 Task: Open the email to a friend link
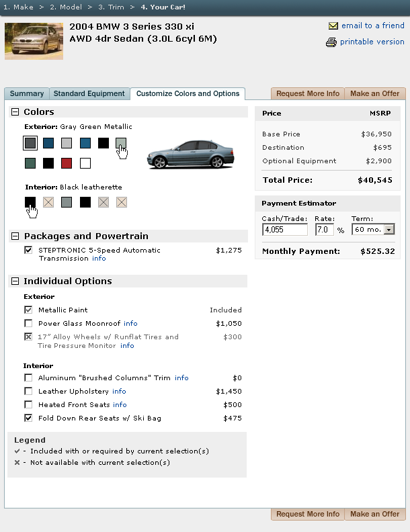coord(372,26)
